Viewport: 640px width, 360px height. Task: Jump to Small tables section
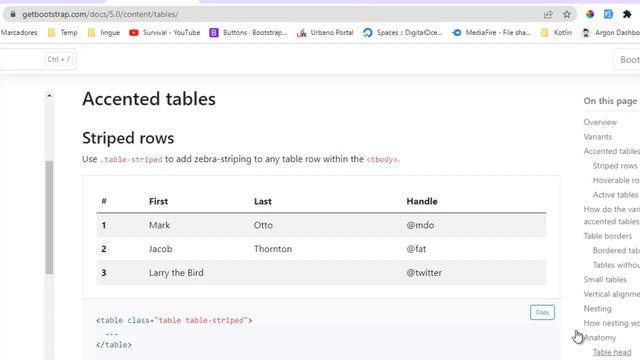coord(605,279)
